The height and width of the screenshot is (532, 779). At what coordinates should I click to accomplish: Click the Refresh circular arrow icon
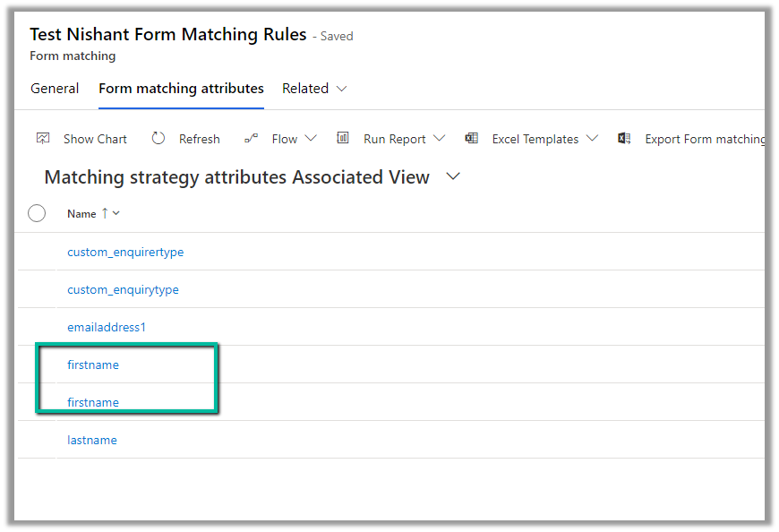click(x=158, y=138)
